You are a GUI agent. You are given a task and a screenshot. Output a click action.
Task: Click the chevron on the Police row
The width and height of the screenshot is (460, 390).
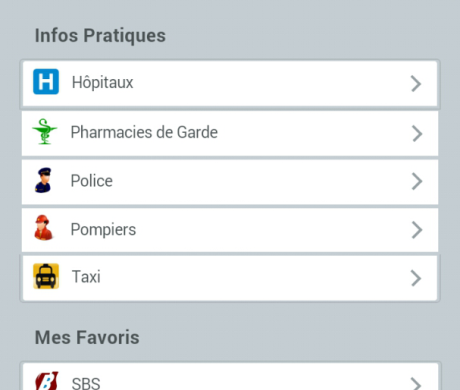click(x=417, y=181)
